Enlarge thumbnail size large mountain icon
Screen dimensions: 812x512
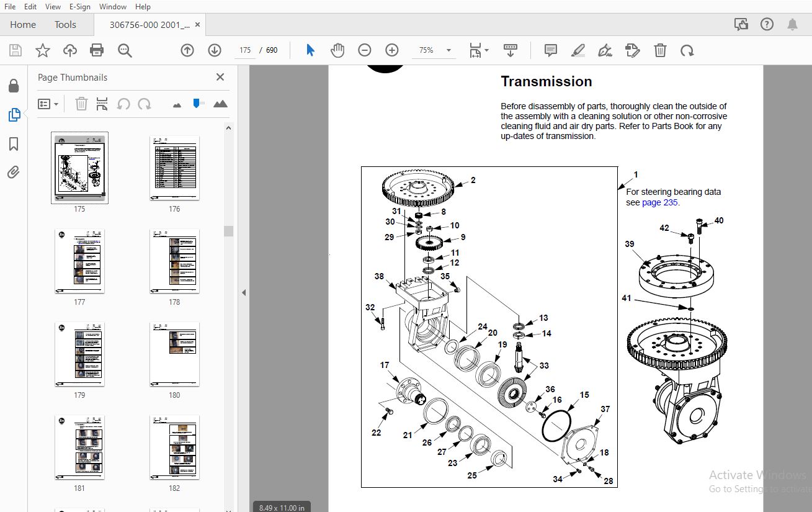click(220, 104)
